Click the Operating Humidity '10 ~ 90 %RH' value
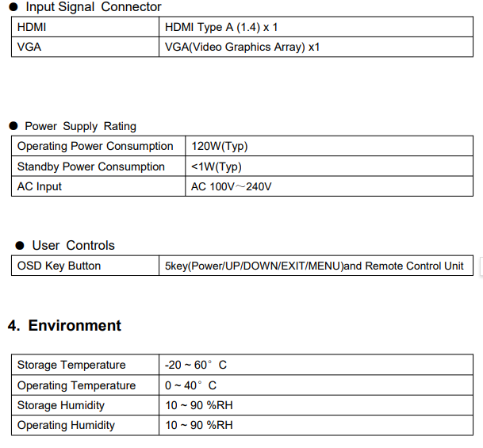 (199, 425)
